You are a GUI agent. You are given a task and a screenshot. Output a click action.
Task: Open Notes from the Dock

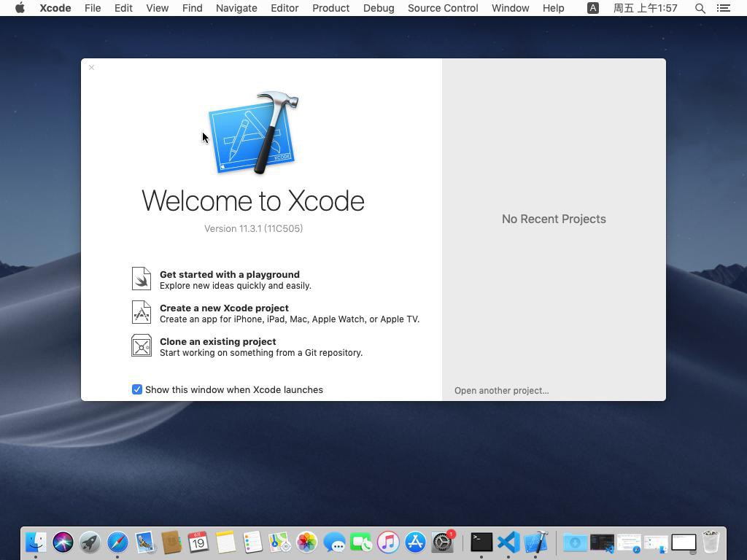[225, 542]
